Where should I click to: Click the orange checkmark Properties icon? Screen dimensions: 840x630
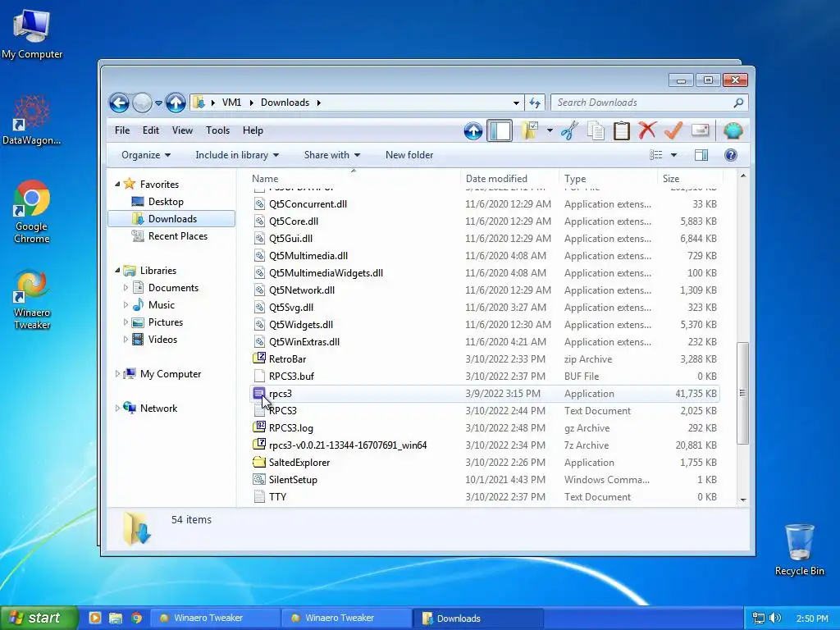point(673,130)
